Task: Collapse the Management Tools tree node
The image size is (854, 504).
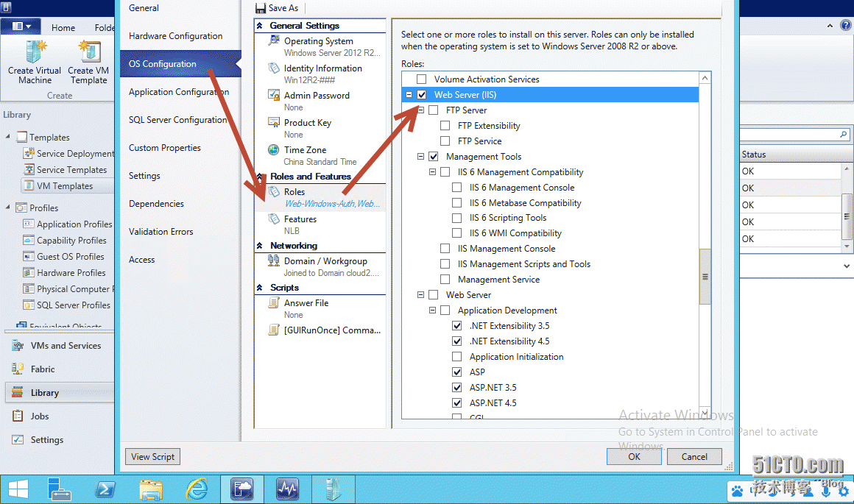Action: [420, 157]
